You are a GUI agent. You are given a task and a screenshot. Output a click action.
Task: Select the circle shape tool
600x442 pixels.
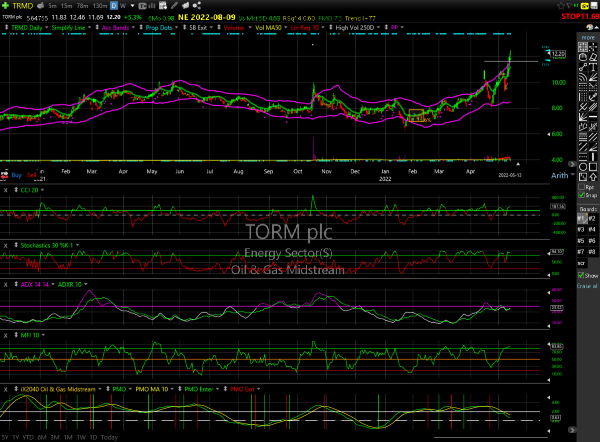[x=583, y=167]
